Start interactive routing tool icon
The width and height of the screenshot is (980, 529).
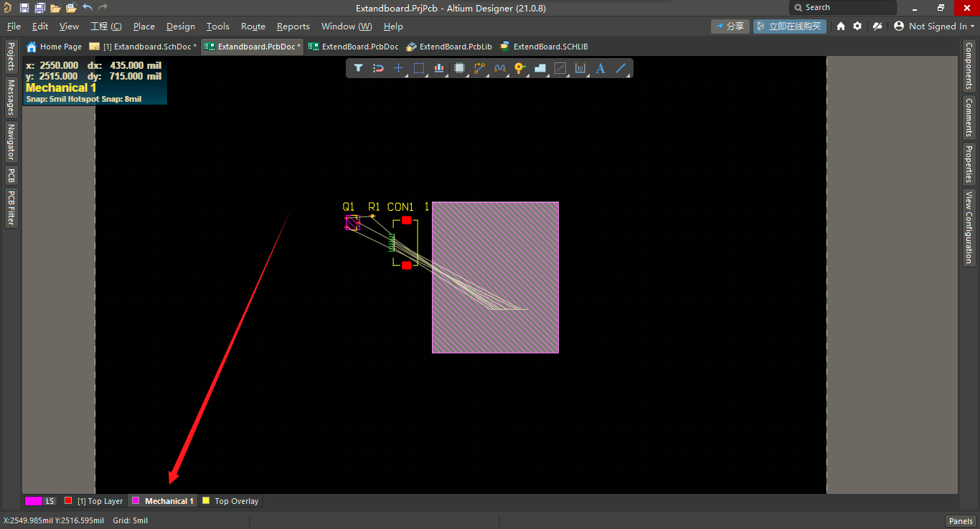[480, 68]
